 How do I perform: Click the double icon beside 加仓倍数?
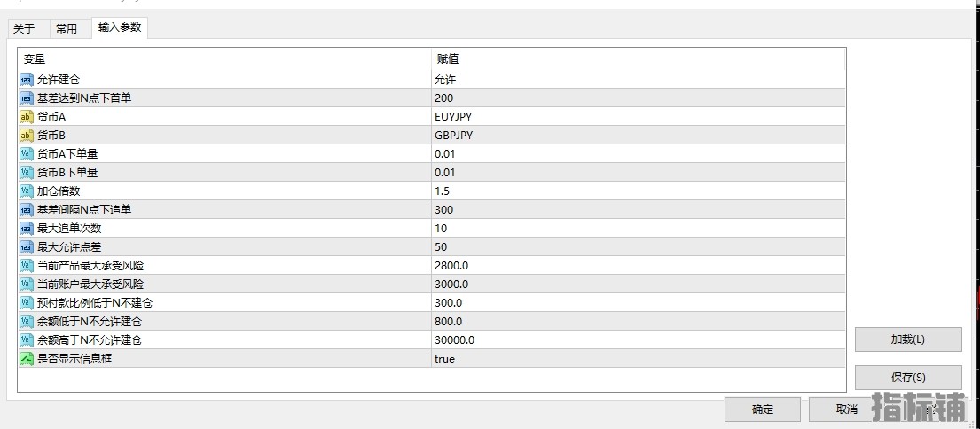[27, 191]
